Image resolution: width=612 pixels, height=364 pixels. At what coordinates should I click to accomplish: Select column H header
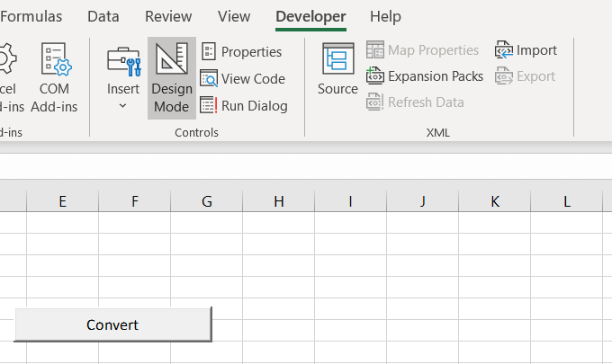pos(278,201)
